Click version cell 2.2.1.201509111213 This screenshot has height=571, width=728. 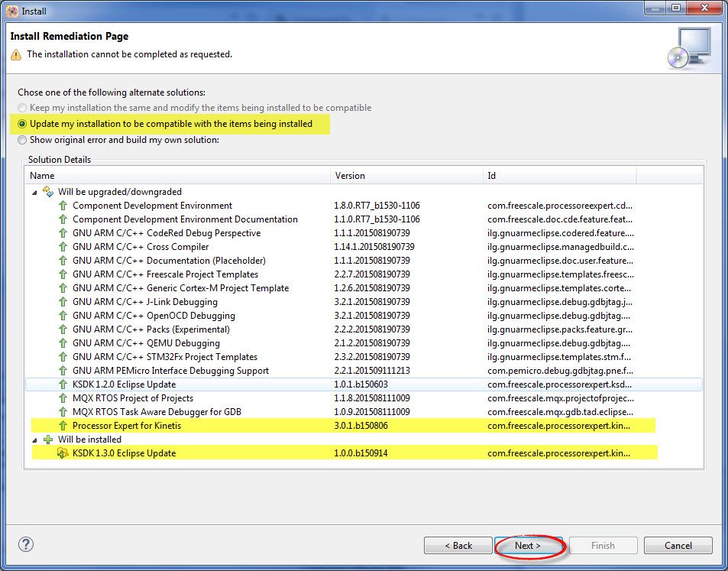(372, 370)
